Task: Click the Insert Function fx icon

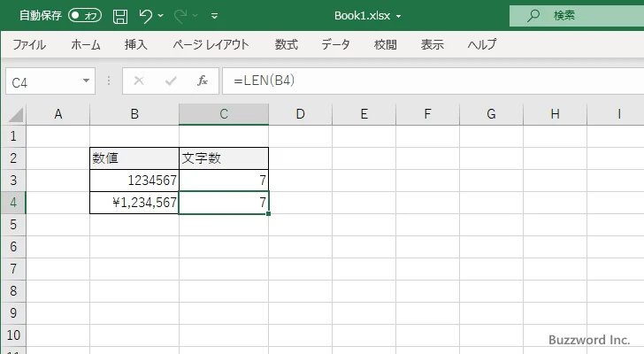Action: 203,81
